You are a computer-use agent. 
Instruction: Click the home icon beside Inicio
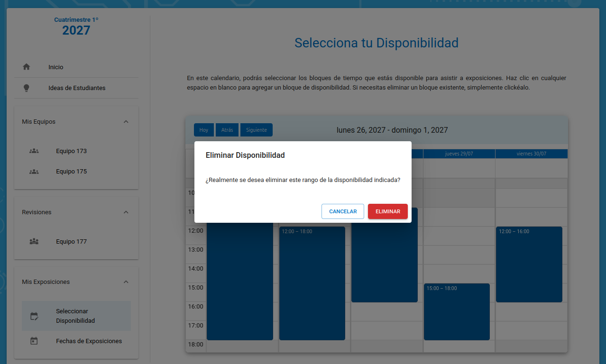27,67
